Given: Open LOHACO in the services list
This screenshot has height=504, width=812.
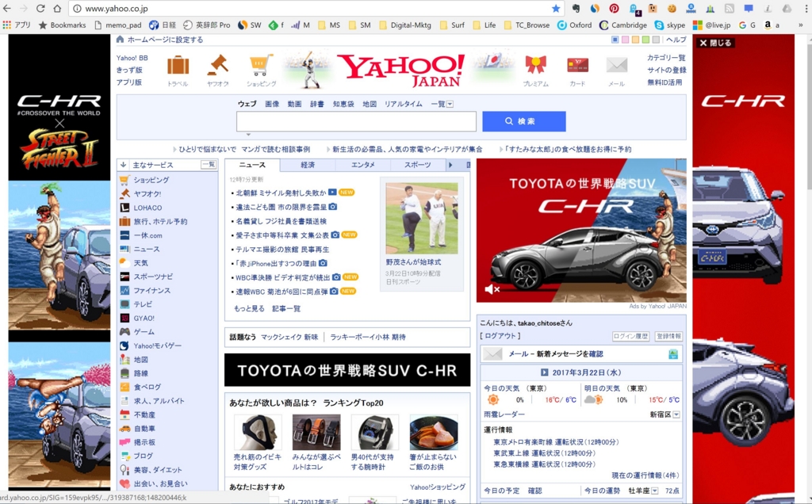Looking at the screenshot, I should [147, 208].
